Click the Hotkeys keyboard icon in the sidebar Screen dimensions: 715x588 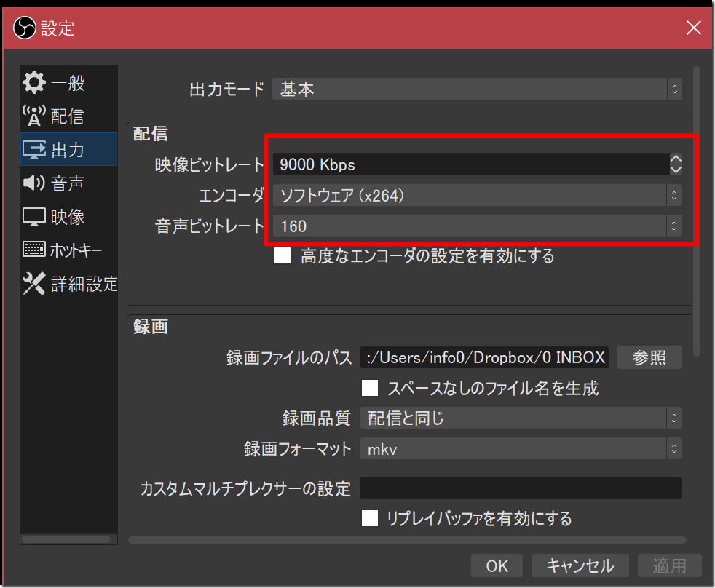coord(34,250)
